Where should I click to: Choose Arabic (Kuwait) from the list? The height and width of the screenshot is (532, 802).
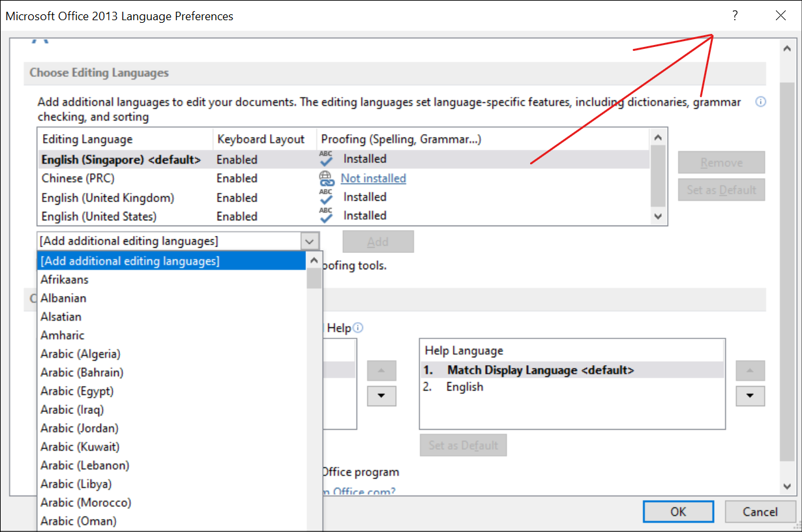[171, 447]
